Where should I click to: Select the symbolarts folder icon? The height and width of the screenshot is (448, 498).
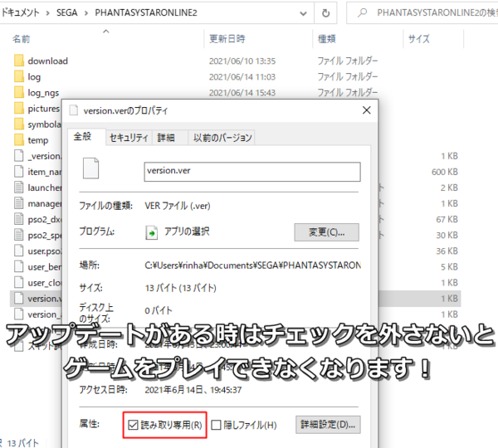click(x=19, y=124)
